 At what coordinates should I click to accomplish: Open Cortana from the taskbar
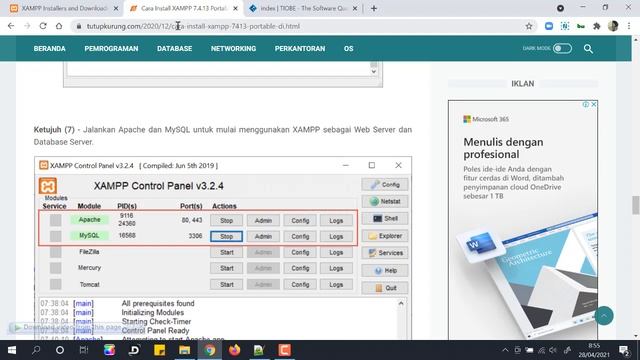[60, 350]
